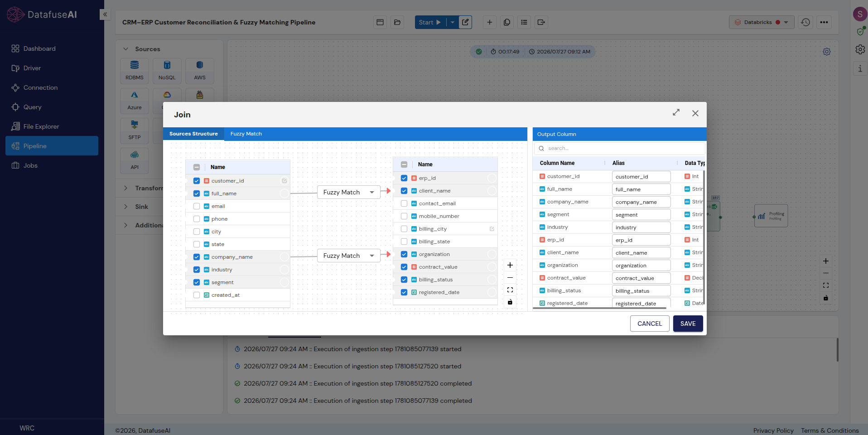Screen dimensions: 868x435
Task: Click the RDBMS source icon
Action: point(135,71)
